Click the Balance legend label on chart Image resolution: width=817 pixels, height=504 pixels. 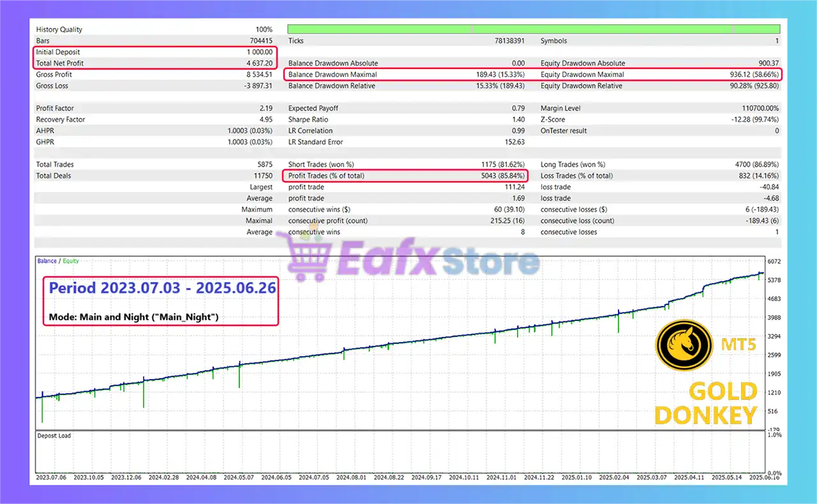(x=47, y=261)
